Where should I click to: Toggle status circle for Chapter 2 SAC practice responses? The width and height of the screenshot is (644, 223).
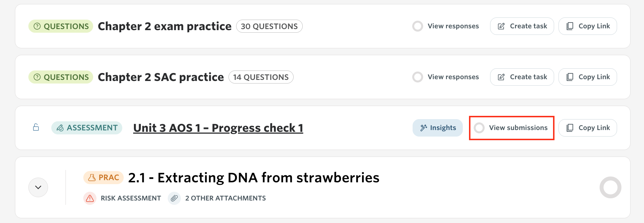(x=418, y=77)
